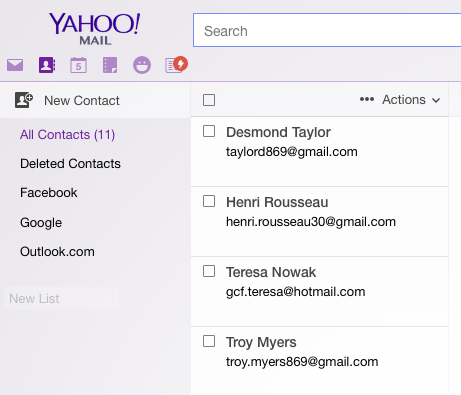461x395 pixels.
Task: Open the Outlook.com contacts source
Action: pyautogui.click(x=57, y=252)
